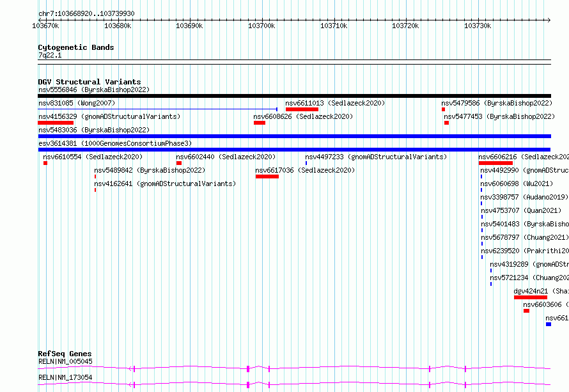The image size is (569, 392).
Task: Click the 103700k ruler position label
Action: (x=261, y=26)
